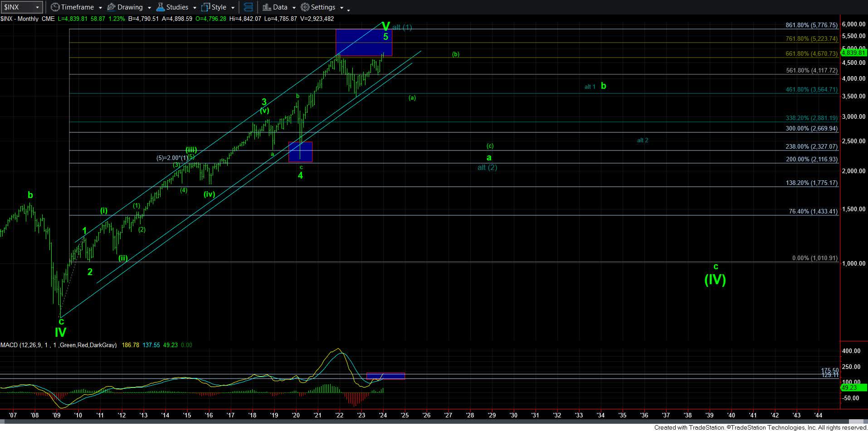Click the Style overlapping squares icon

205,7
